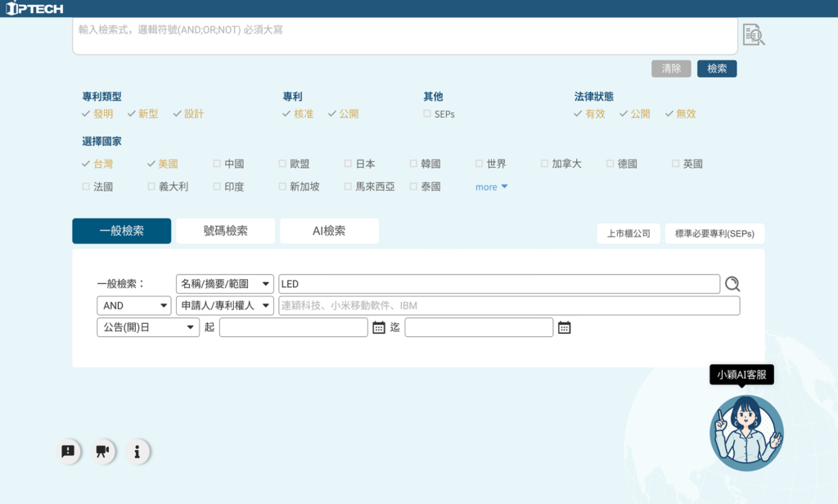Click the IPTECH logo
The width and height of the screenshot is (838, 504).
(35, 8)
